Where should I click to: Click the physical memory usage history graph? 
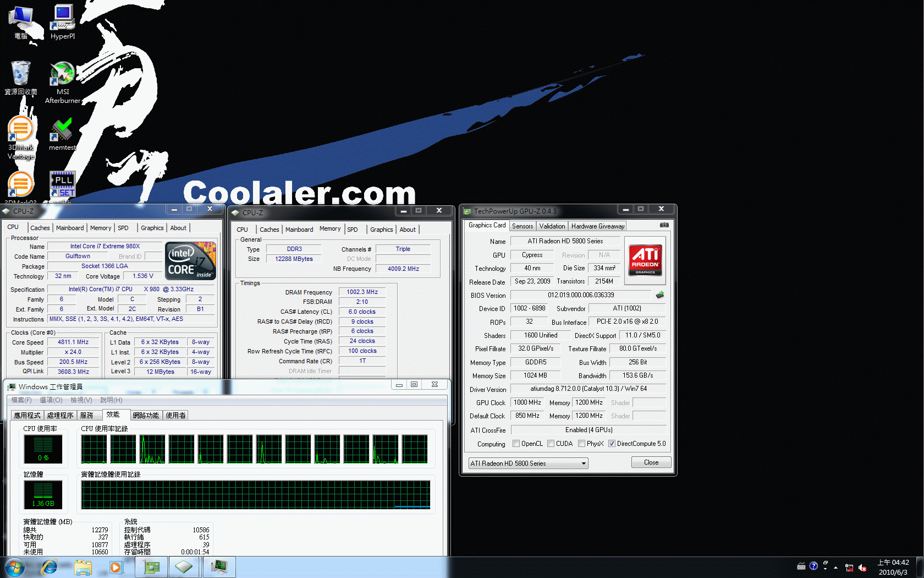[x=256, y=494]
